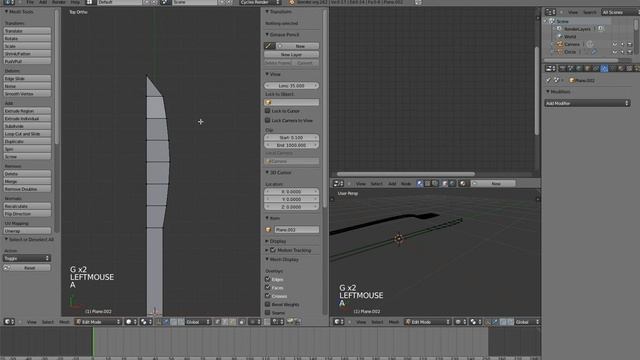
Task: Click viewport shading sphere icon in left viewport
Action: (x=131, y=322)
